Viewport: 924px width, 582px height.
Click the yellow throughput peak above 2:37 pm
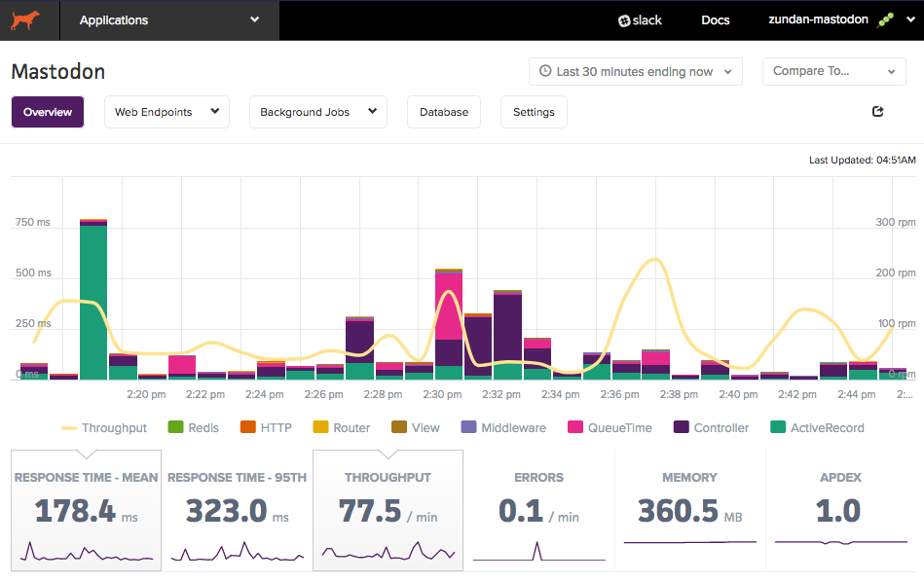(x=654, y=259)
